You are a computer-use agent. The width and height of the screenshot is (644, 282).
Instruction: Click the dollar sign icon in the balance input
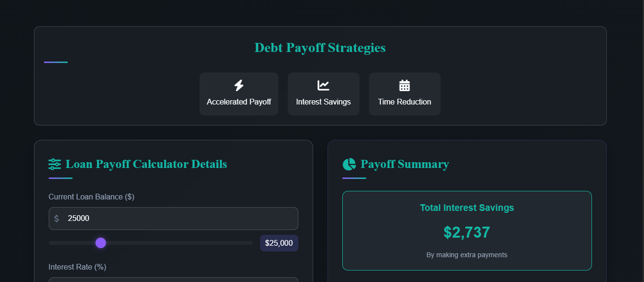pos(57,218)
